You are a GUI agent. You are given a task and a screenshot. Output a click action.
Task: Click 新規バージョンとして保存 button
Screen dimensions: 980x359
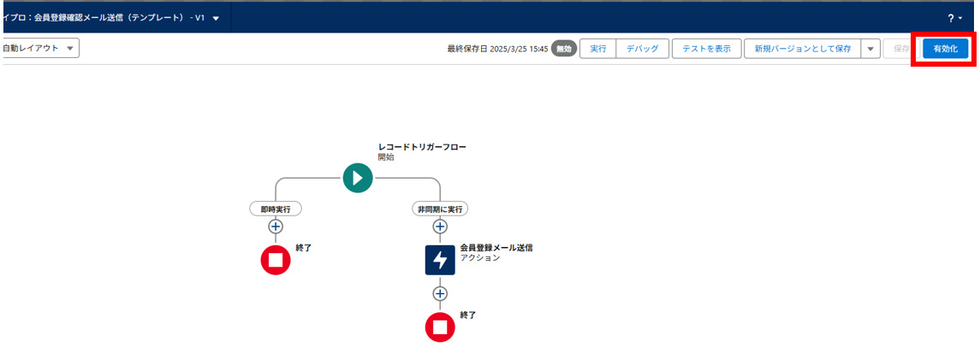pos(801,49)
